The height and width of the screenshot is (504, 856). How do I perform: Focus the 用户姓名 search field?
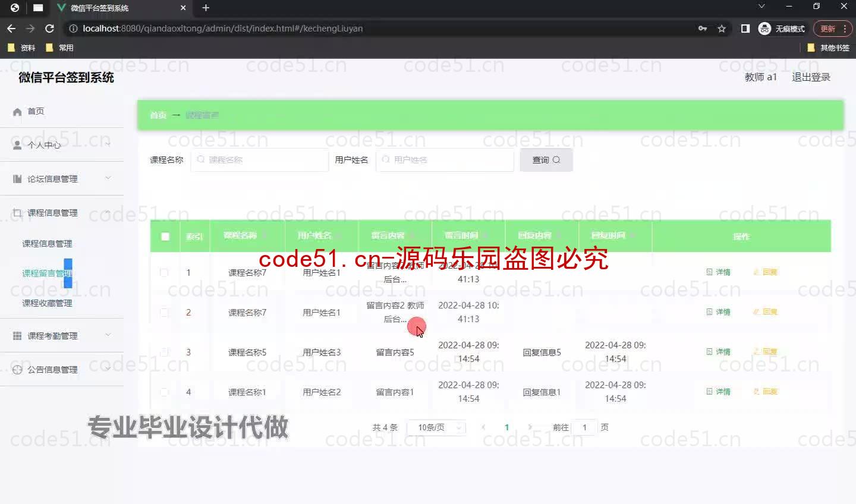pyautogui.click(x=445, y=160)
